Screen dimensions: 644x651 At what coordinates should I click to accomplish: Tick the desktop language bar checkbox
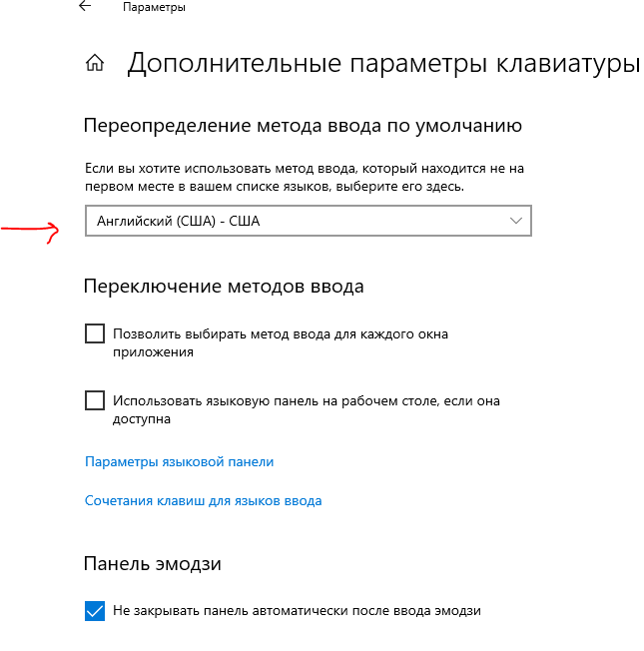tap(95, 400)
